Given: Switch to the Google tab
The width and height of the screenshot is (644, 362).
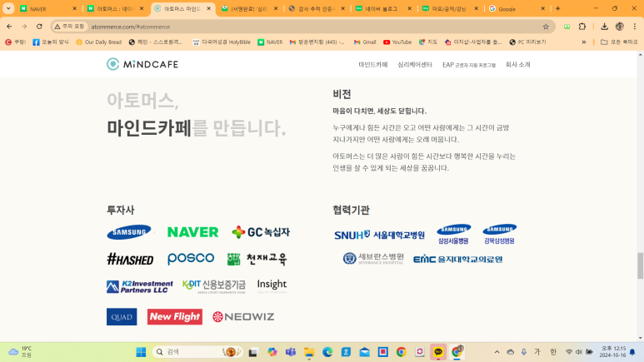Looking at the screenshot, I should [x=517, y=8].
